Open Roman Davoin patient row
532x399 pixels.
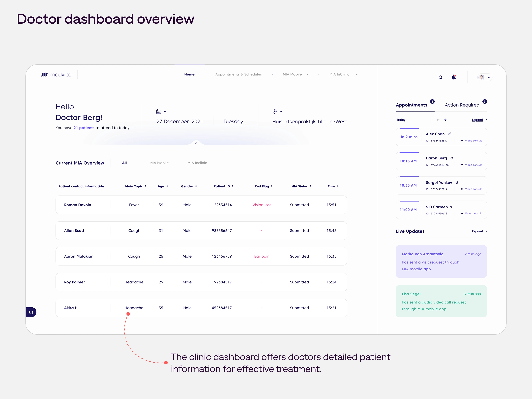coord(78,205)
